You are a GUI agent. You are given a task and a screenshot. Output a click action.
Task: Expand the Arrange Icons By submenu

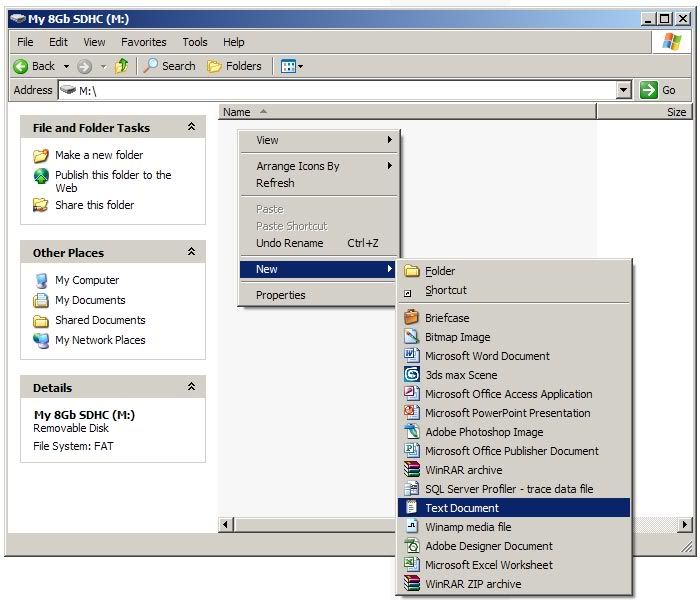point(389,166)
